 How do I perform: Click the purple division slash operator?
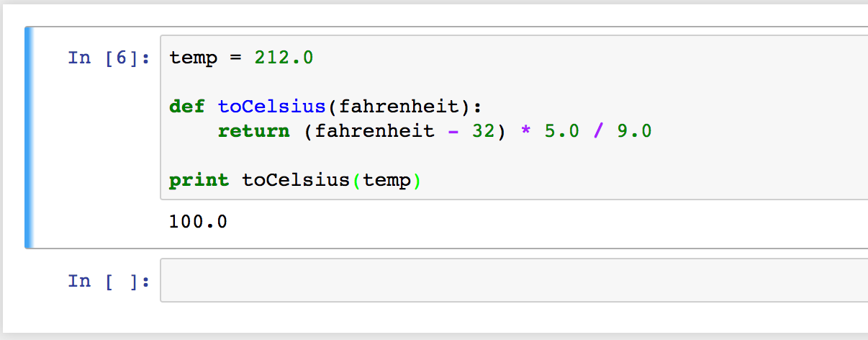(x=598, y=131)
